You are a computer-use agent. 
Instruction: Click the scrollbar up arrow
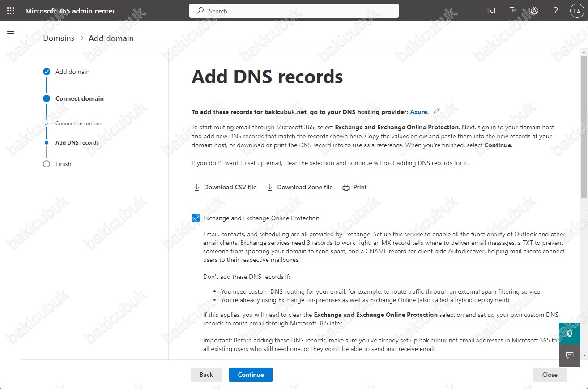click(584, 52)
